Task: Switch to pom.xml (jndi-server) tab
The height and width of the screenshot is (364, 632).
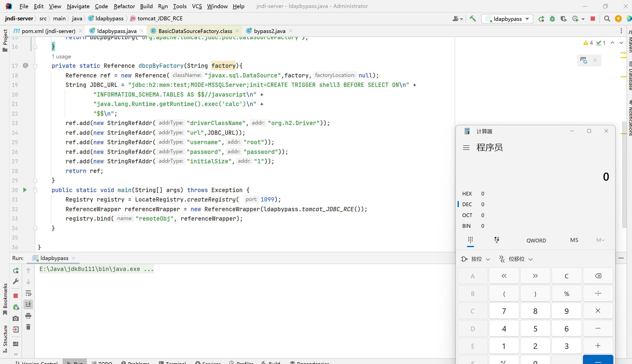Action: [x=48, y=31]
